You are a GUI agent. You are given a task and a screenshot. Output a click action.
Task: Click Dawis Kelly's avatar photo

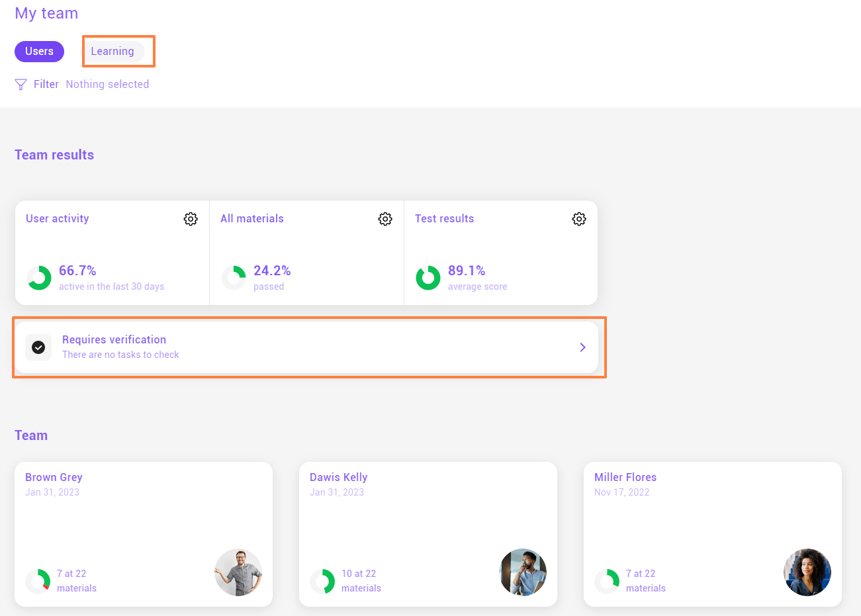pyautogui.click(x=523, y=572)
